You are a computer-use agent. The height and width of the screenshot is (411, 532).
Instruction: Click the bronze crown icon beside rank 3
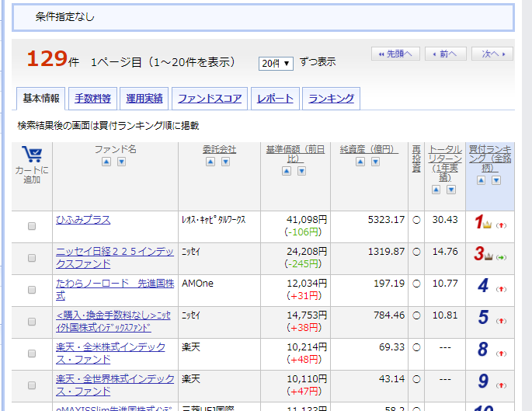coord(489,256)
